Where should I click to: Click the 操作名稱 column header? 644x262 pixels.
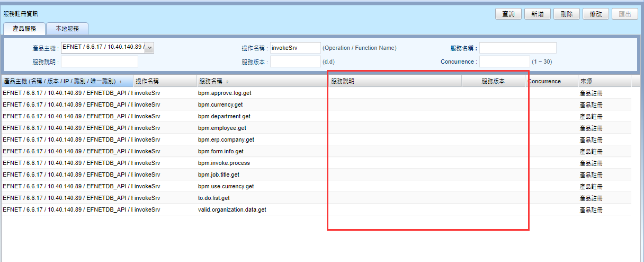pyautogui.click(x=147, y=81)
